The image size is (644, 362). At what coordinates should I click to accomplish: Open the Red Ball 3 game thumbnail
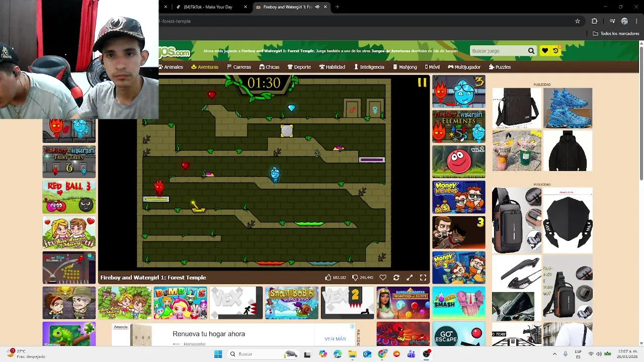[x=69, y=197]
